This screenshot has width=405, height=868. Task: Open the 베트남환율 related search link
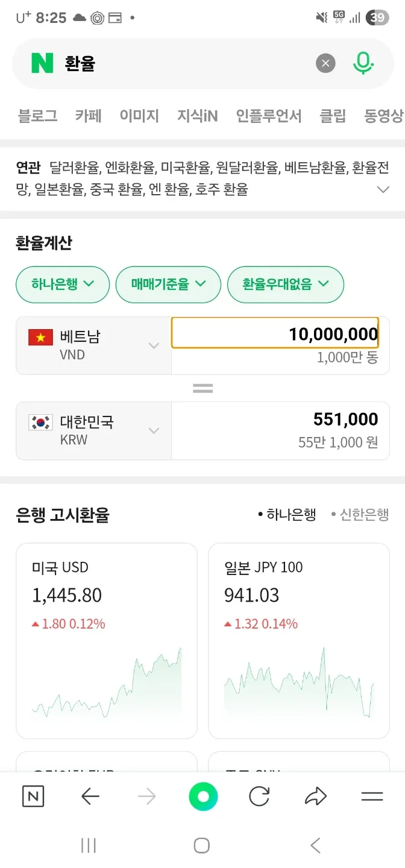tap(315, 167)
